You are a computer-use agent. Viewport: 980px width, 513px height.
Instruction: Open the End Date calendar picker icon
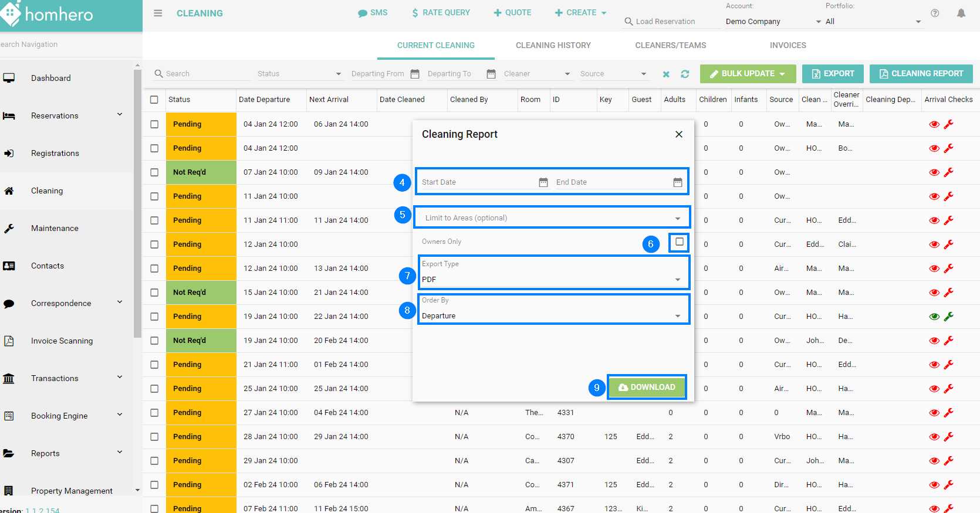pyautogui.click(x=677, y=182)
